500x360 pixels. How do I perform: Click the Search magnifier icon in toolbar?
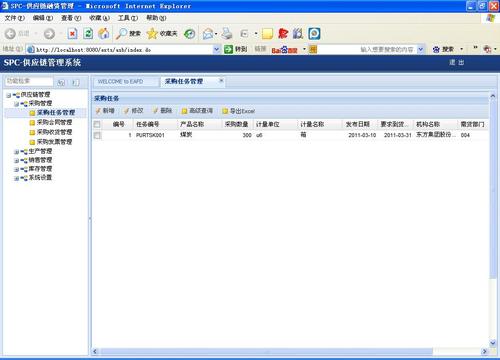point(121,33)
